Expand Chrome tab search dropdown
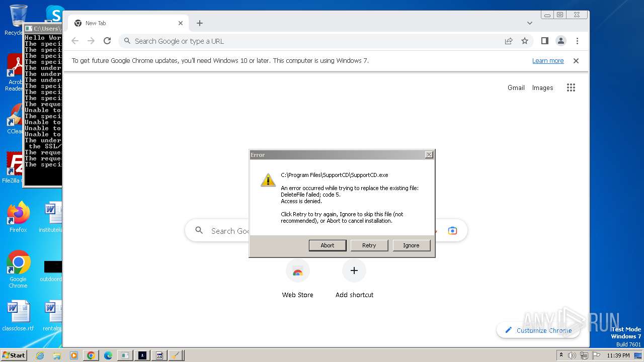 [x=529, y=23]
